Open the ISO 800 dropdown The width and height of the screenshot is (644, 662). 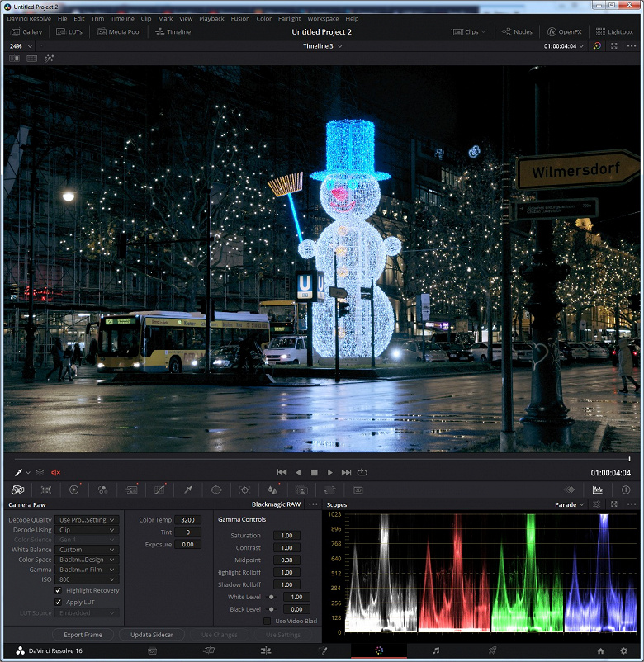[88, 579]
